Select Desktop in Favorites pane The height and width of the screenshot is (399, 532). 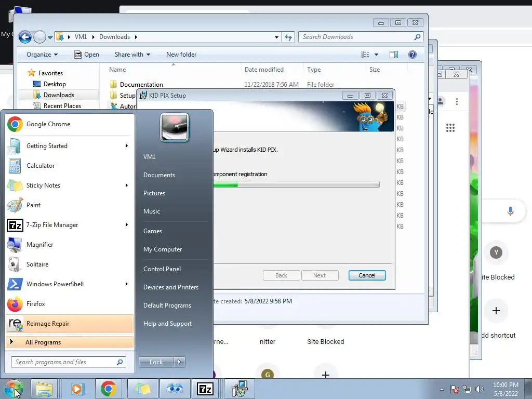(x=55, y=84)
